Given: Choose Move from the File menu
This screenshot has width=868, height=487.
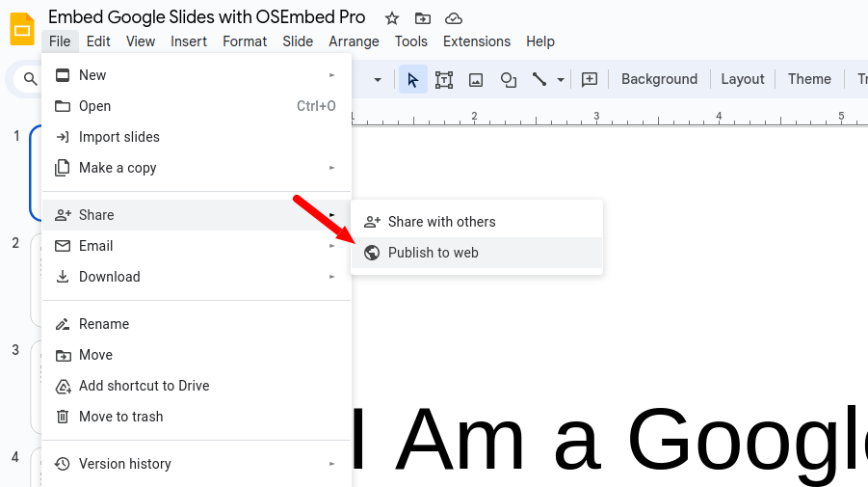Looking at the screenshot, I should tap(197, 355).
